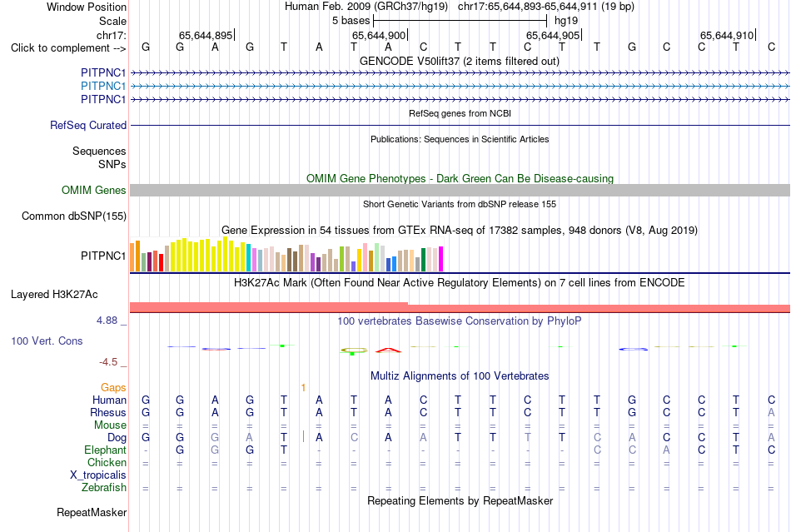Select the Scale track label

(112, 21)
